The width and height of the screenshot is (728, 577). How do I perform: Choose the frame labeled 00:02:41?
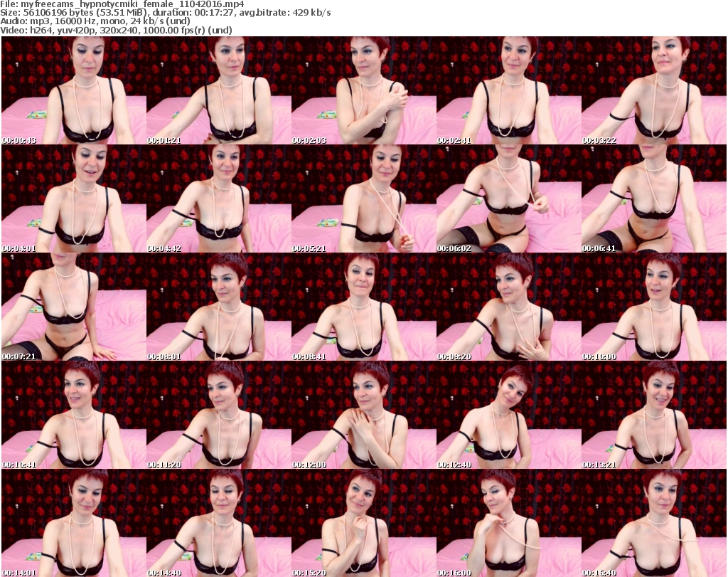(x=509, y=90)
